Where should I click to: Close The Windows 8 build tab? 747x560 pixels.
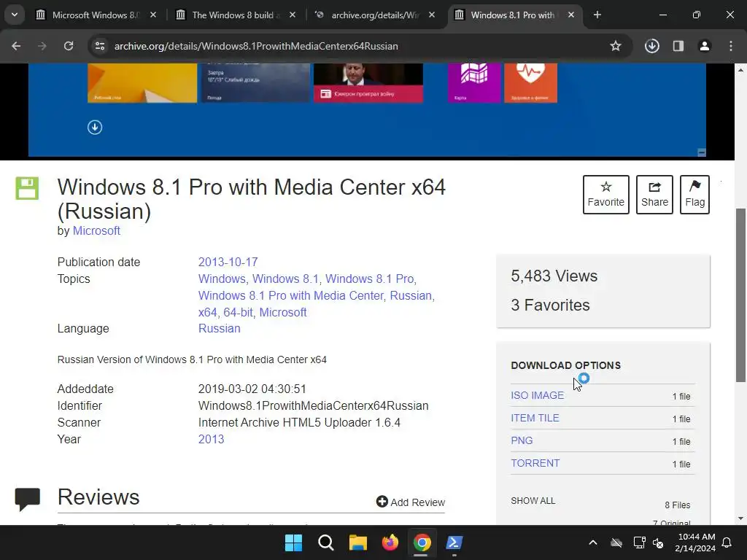[x=293, y=15]
